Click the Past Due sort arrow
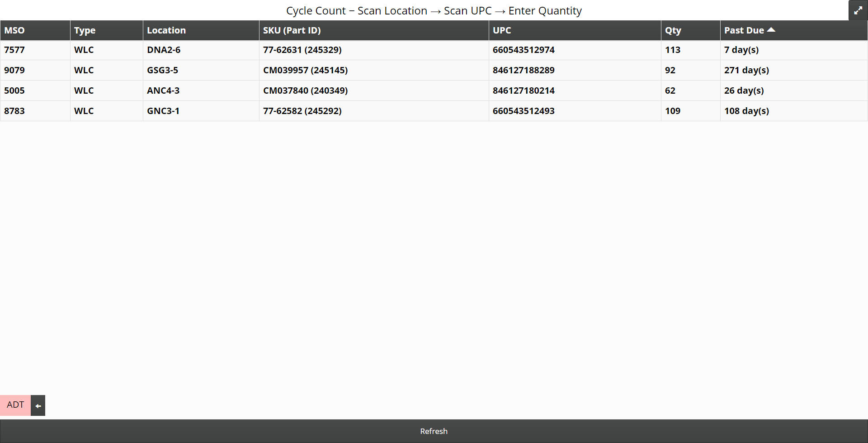Screen dimensions: 868x443 [x=771, y=30]
